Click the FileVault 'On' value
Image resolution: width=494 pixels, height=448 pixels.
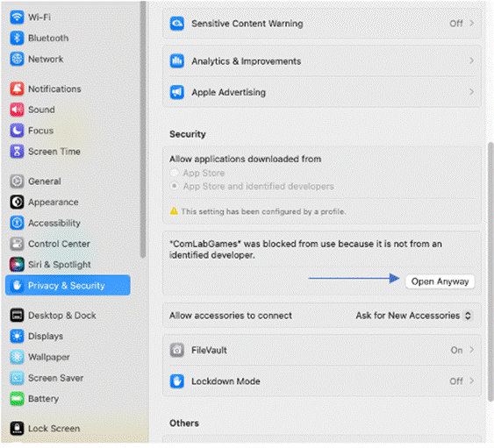tap(456, 350)
